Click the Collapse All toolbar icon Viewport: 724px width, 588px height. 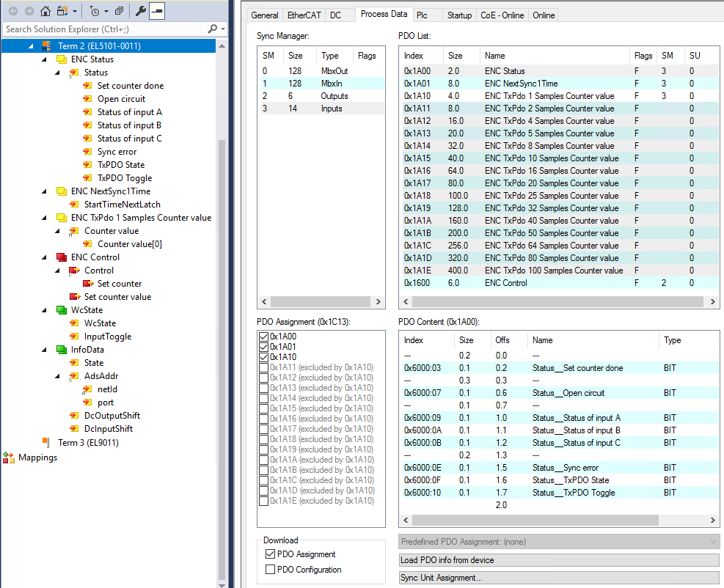click(x=119, y=11)
